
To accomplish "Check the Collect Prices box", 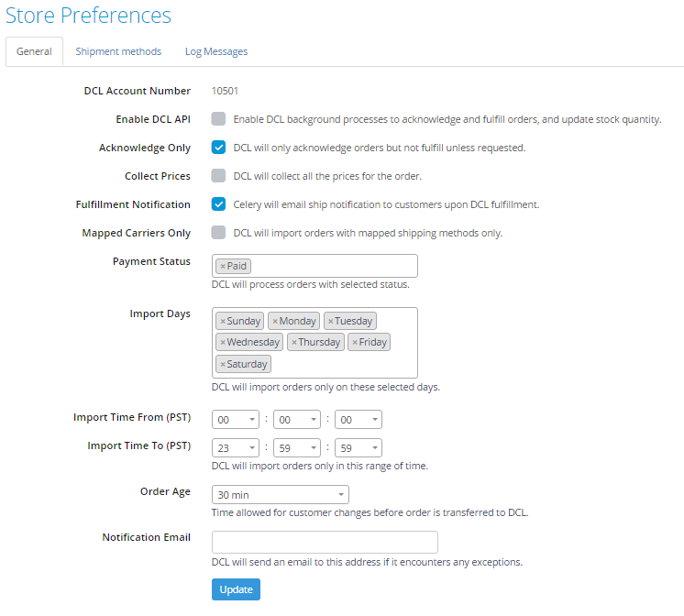I will click(x=218, y=175).
